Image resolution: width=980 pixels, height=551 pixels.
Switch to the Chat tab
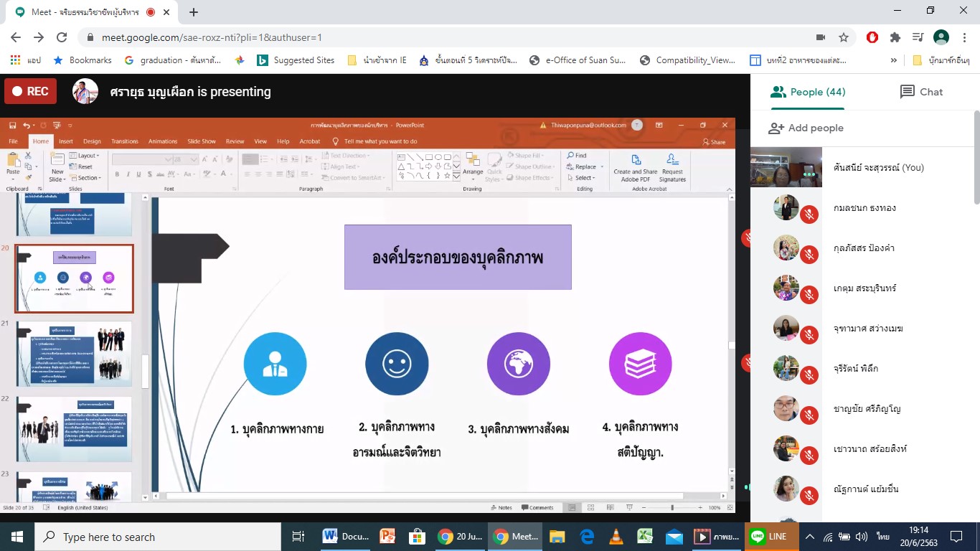pos(921,92)
